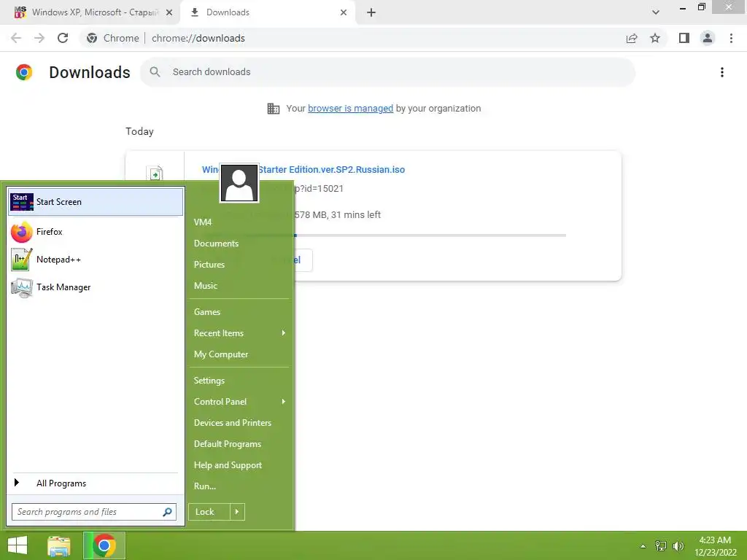This screenshot has height=560, width=747.
Task: Expand the shutdown options arrow beside Lock
Action: pos(237,512)
